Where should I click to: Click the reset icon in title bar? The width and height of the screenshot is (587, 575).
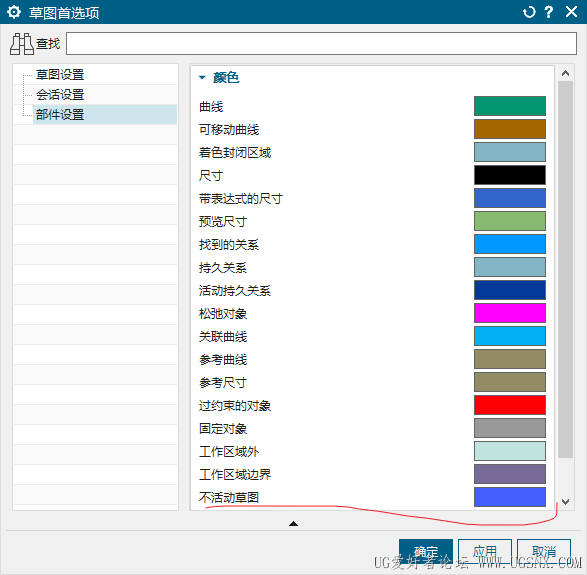tap(529, 12)
